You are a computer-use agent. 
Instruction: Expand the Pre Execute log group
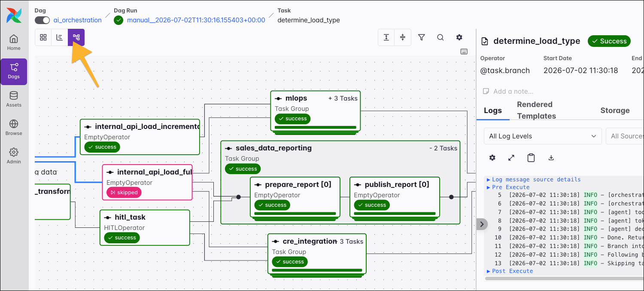(508, 187)
